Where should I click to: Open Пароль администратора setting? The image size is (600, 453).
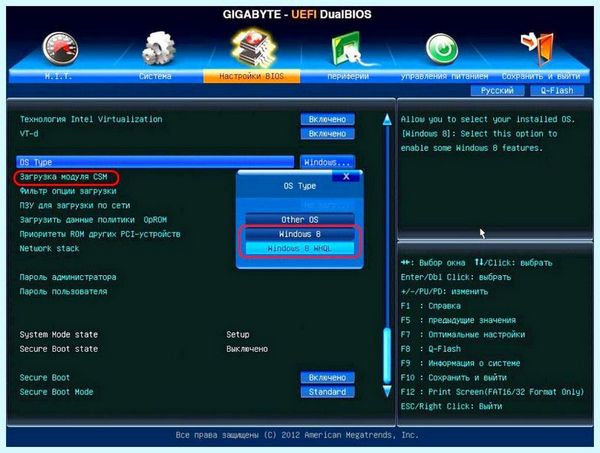click(68, 277)
